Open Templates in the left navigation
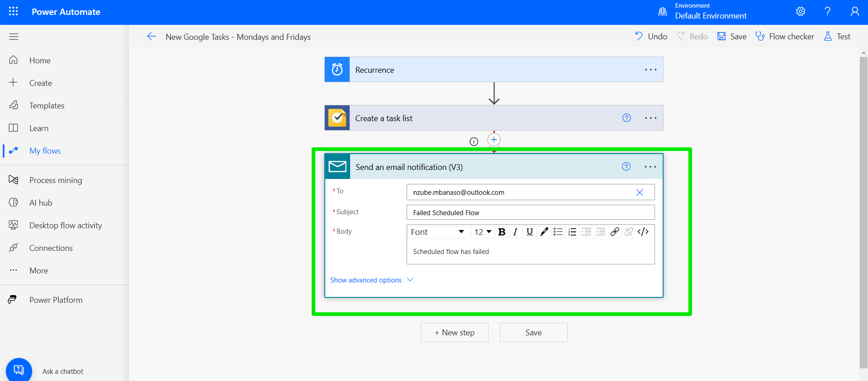 coord(47,106)
